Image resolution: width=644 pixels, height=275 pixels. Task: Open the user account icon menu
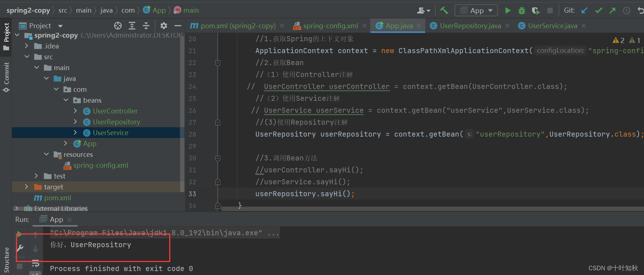pyautogui.click(x=423, y=10)
